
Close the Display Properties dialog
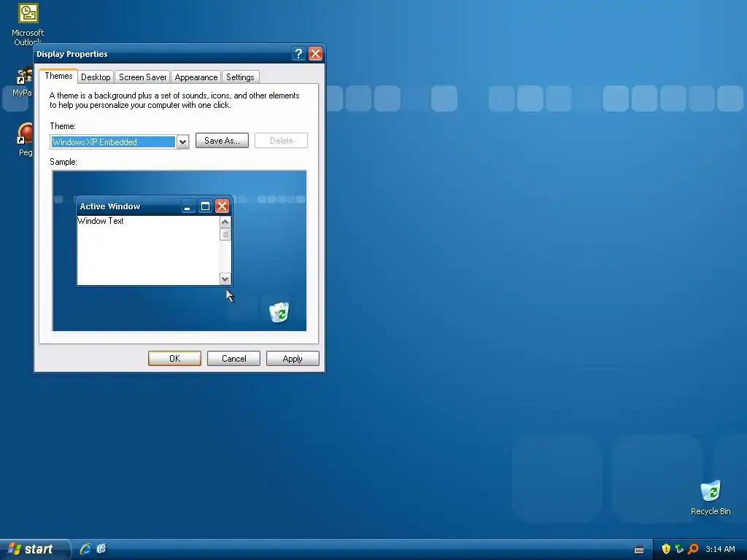click(315, 54)
